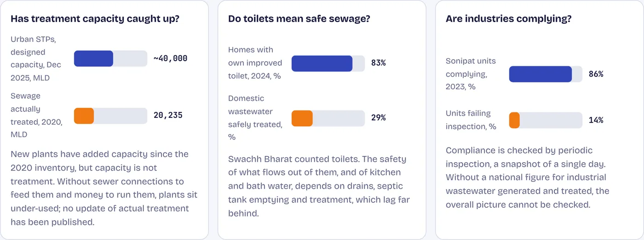The height and width of the screenshot is (240, 644).
Task: Select the heading Do toilets mean safe sewage?
Action: [299, 19]
